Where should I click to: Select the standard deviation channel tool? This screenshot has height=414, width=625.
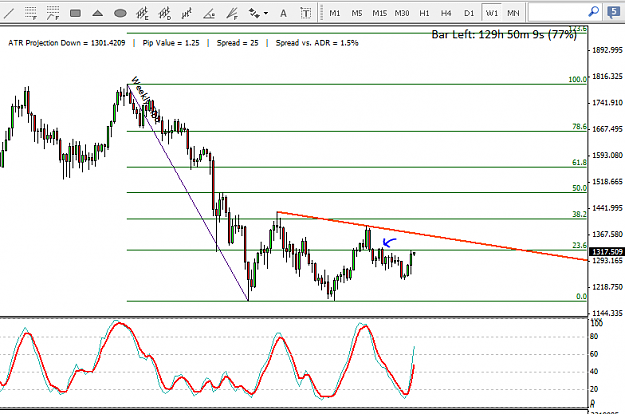165,14
